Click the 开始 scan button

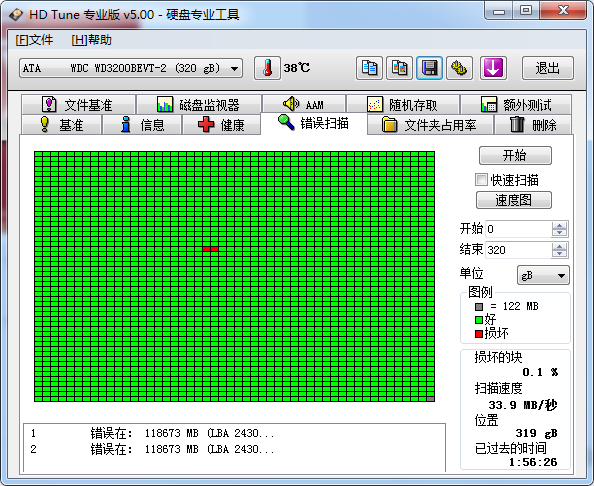tap(515, 155)
